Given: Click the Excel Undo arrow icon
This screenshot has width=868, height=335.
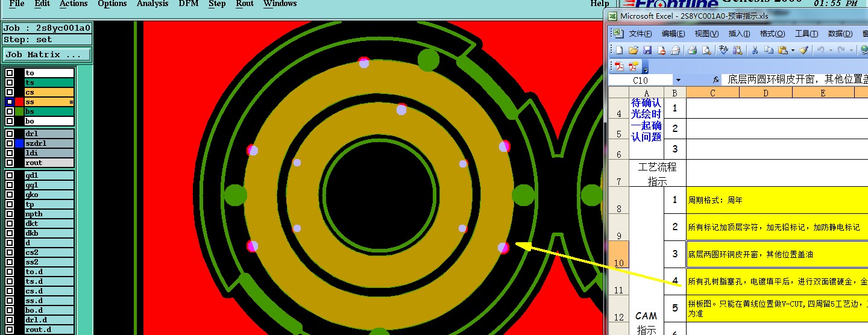Looking at the screenshot, I should (x=821, y=50).
